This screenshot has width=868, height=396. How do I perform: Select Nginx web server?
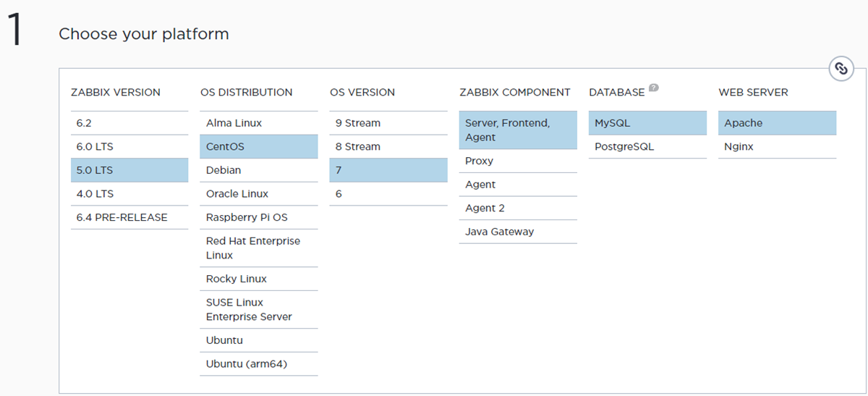pos(777,147)
